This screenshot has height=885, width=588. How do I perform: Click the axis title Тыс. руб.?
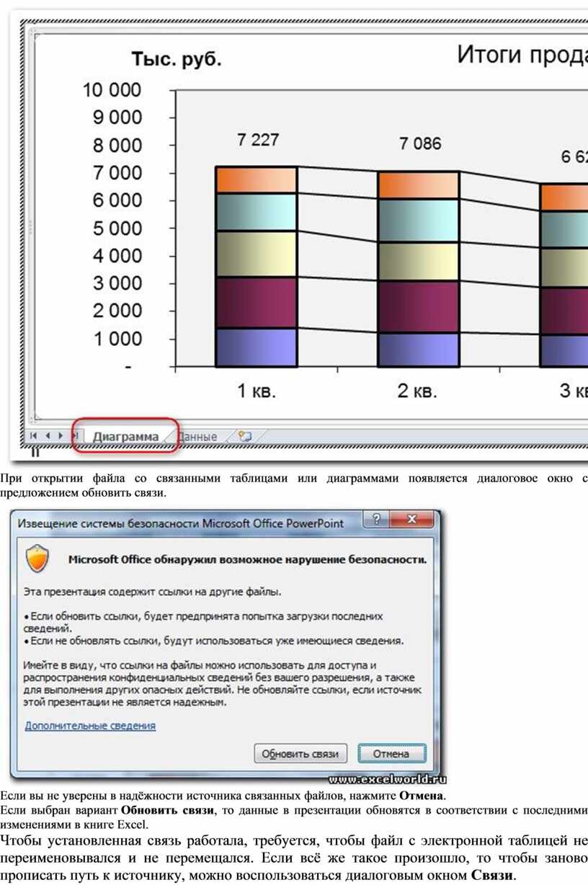point(176,60)
